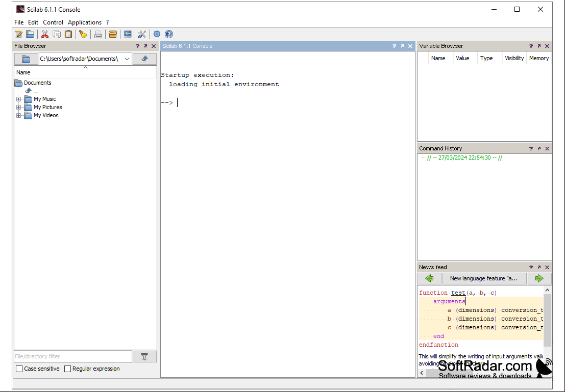This screenshot has width=565, height=392.
Task: Close the File Browser panel
Action: (154, 46)
